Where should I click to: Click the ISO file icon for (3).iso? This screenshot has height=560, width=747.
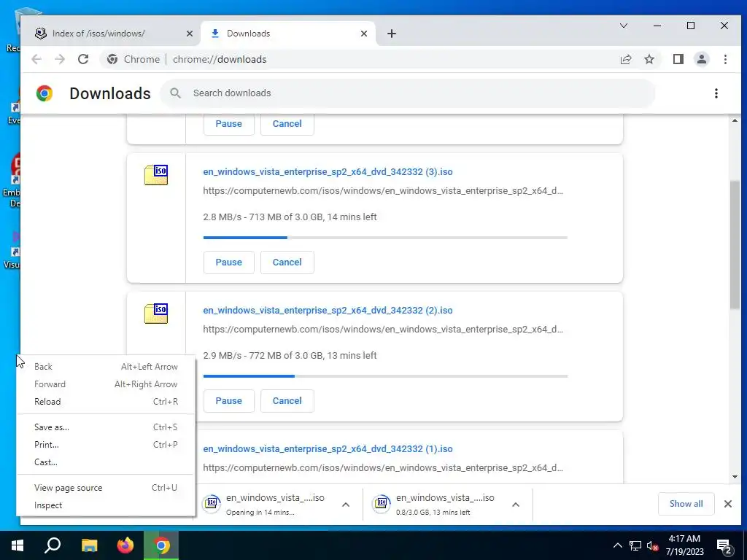click(156, 175)
